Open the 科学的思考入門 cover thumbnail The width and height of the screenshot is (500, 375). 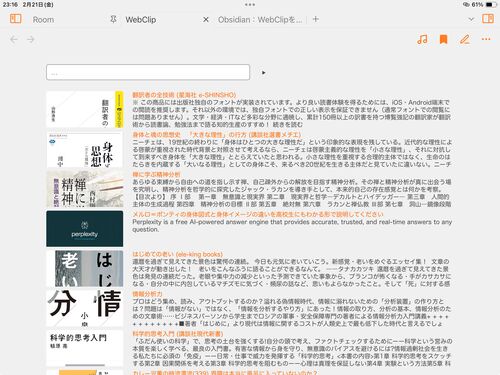pos(85,348)
